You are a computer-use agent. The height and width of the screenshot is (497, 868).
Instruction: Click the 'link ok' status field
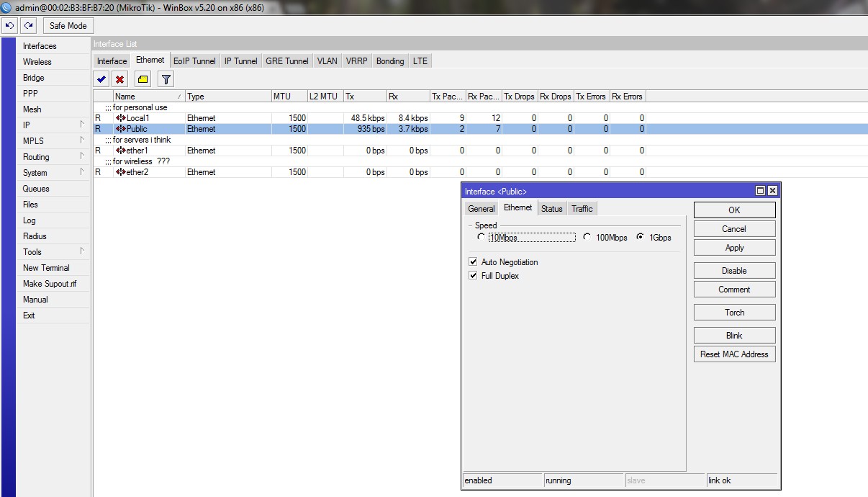(x=742, y=480)
